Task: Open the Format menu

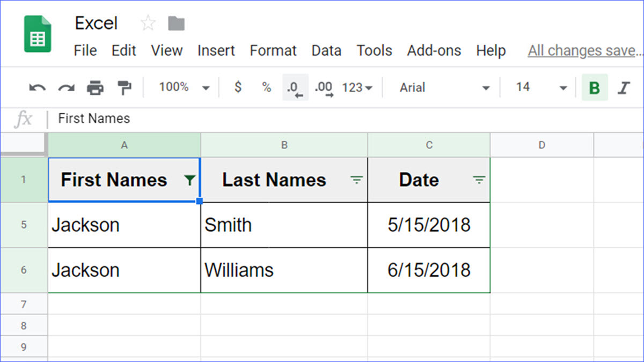Action: click(273, 50)
